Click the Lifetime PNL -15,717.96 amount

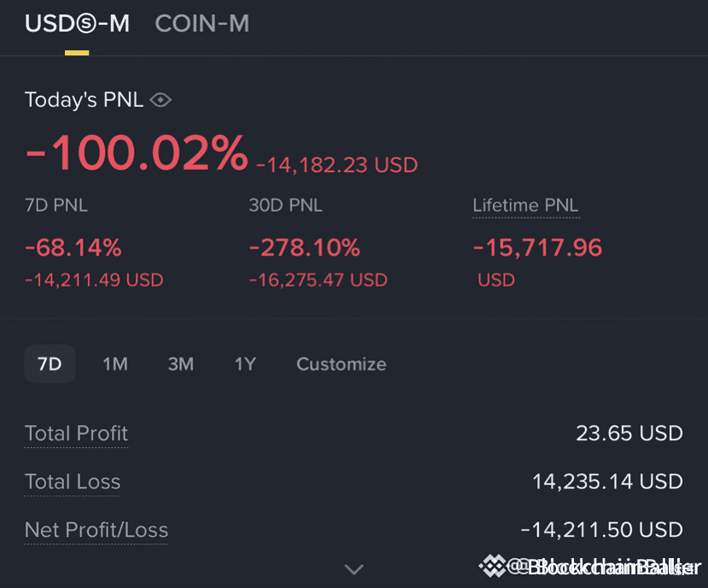pos(537,248)
